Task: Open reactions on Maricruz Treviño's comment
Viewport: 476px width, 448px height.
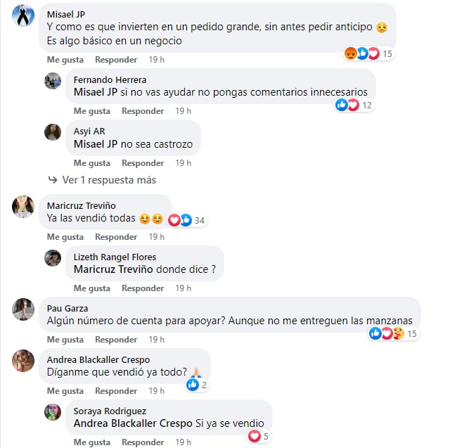Action: 187,220
